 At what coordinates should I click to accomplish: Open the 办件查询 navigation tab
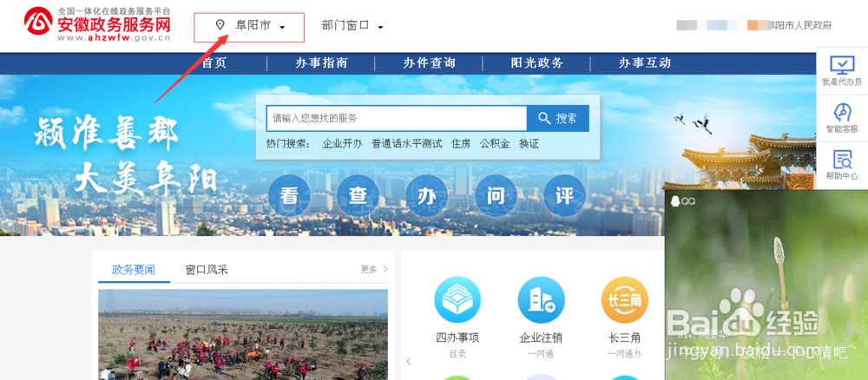click(x=429, y=63)
